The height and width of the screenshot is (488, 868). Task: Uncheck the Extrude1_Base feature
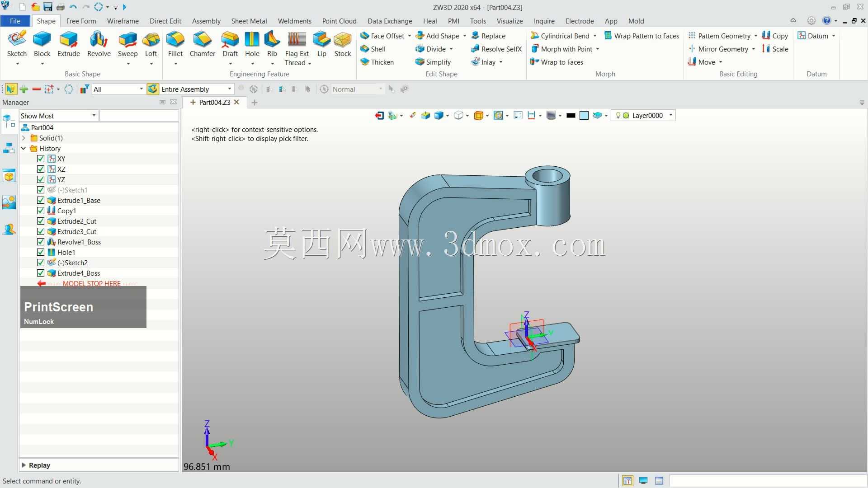click(x=41, y=200)
